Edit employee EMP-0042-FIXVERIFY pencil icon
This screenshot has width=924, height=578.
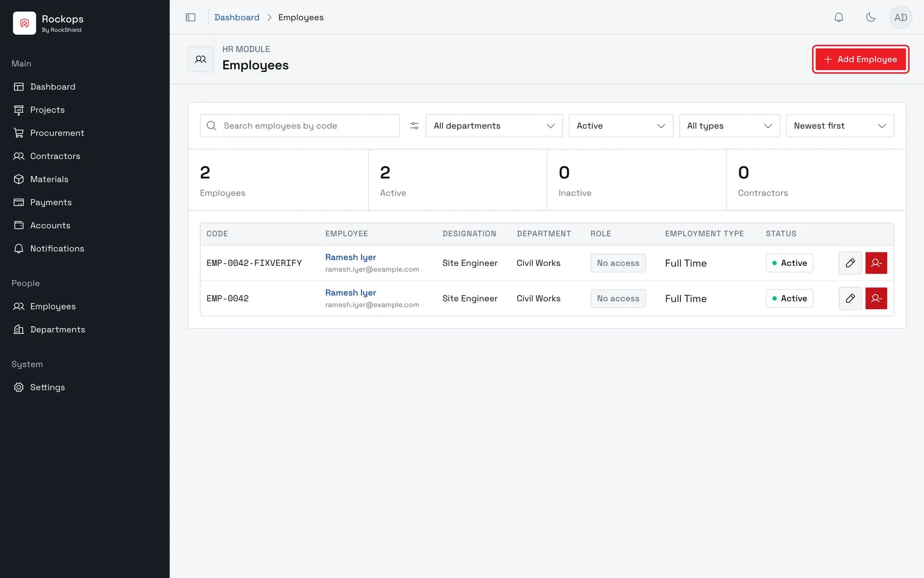pos(850,263)
